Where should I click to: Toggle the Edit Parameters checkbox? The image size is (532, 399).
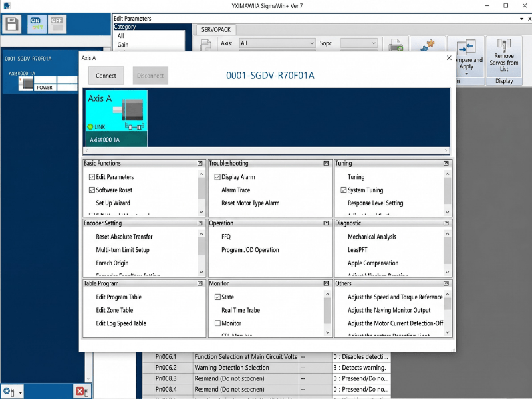[x=92, y=177]
